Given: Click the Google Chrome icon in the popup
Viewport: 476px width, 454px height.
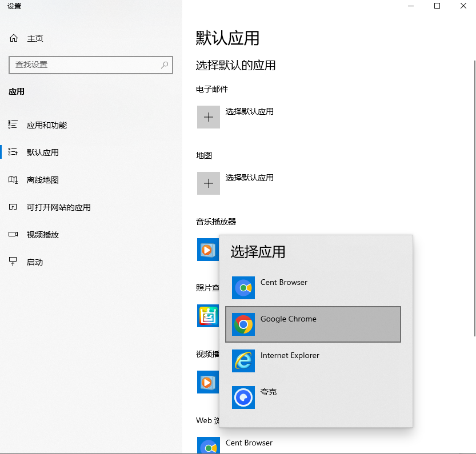Looking at the screenshot, I should click(243, 324).
